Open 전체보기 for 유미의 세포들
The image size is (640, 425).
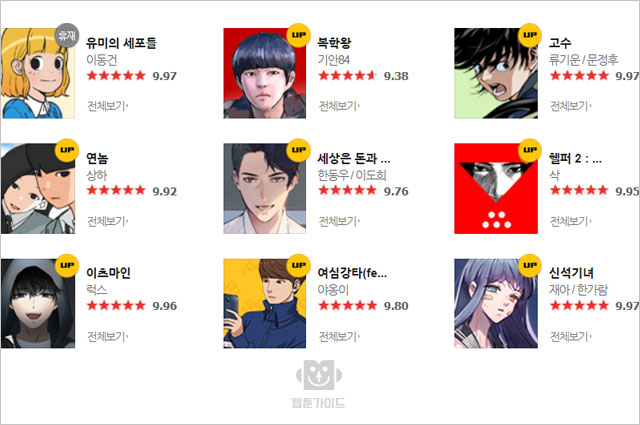(107, 106)
